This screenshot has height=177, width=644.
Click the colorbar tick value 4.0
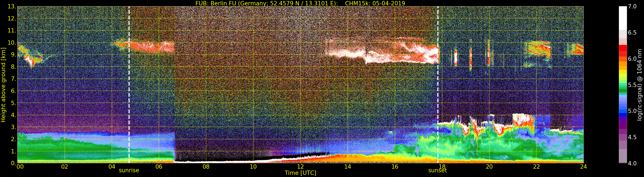[x=632, y=163]
